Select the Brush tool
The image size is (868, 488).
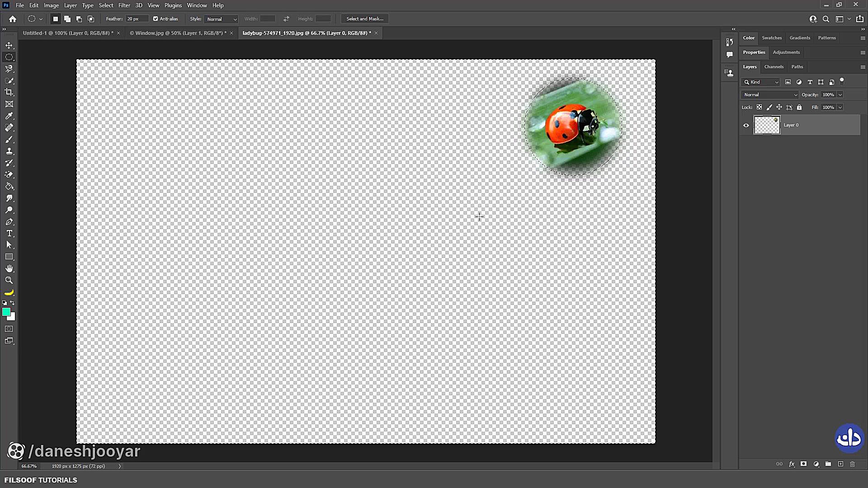[x=9, y=140]
